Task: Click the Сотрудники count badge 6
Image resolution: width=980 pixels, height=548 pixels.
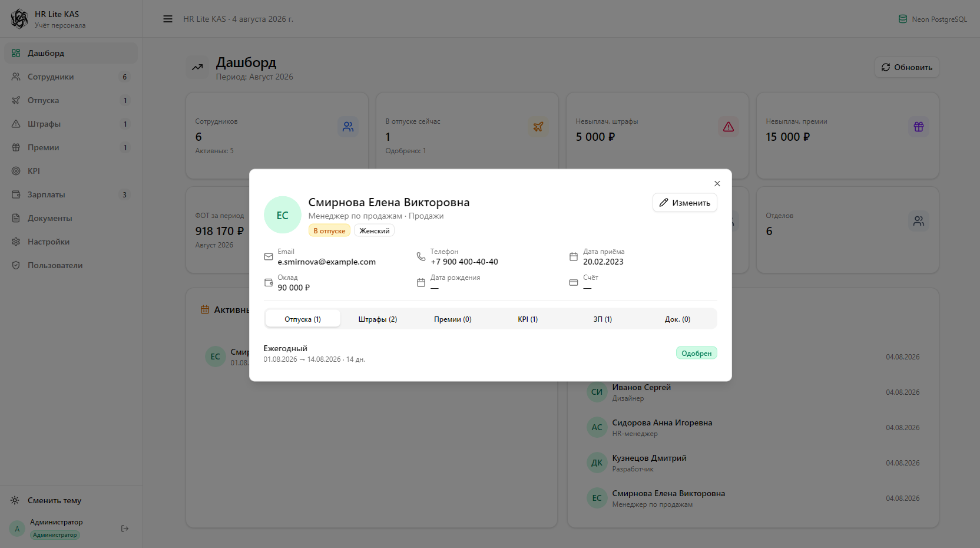Action: [125, 77]
